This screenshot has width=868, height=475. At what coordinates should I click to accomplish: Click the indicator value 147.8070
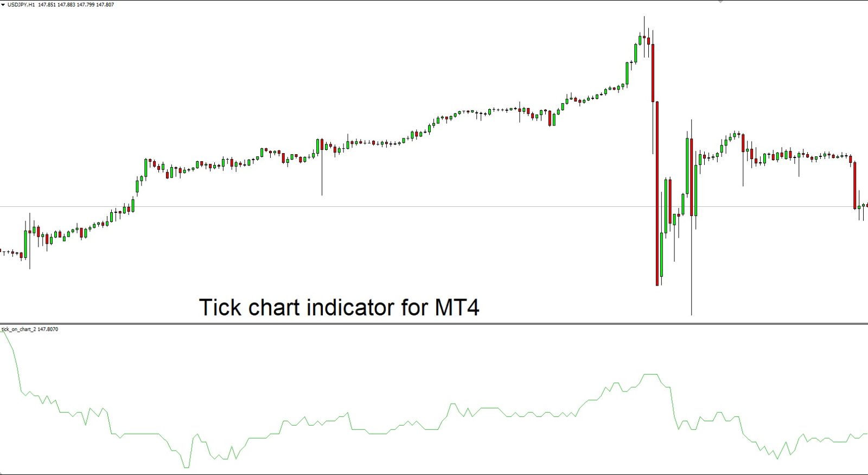coord(47,329)
